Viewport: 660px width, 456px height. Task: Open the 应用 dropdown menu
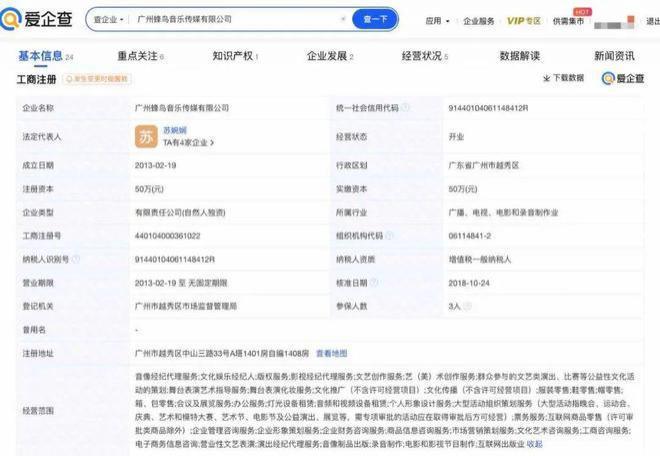[437, 21]
